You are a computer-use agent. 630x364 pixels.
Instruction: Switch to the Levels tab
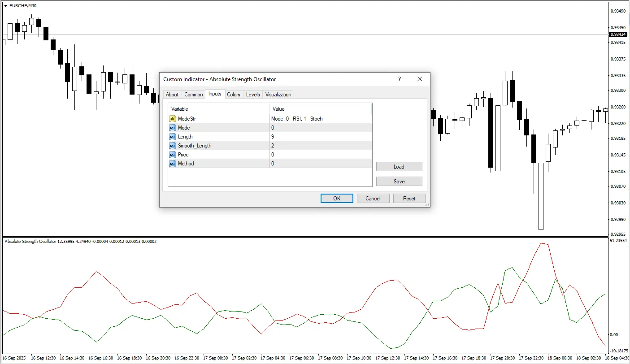(252, 94)
